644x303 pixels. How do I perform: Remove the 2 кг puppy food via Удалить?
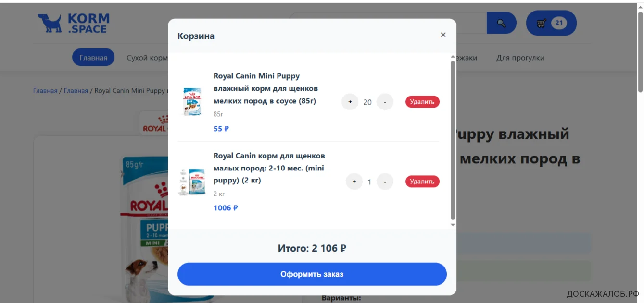[x=422, y=182]
